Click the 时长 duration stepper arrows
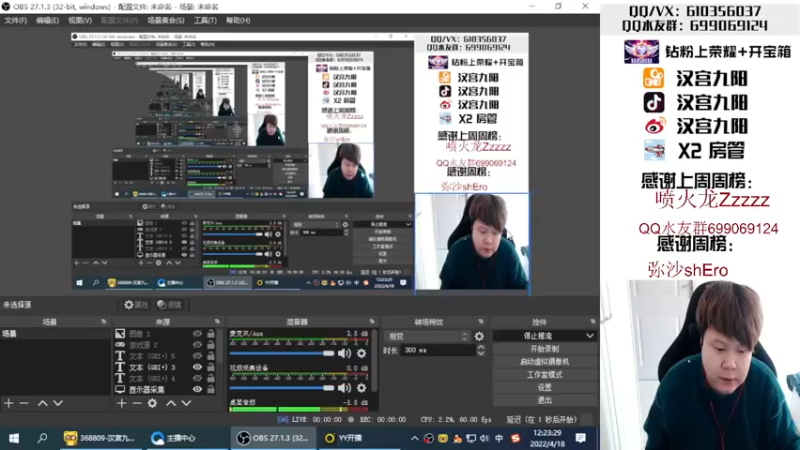The height and width of the screenshot is (450, 800). click(481, 350)
